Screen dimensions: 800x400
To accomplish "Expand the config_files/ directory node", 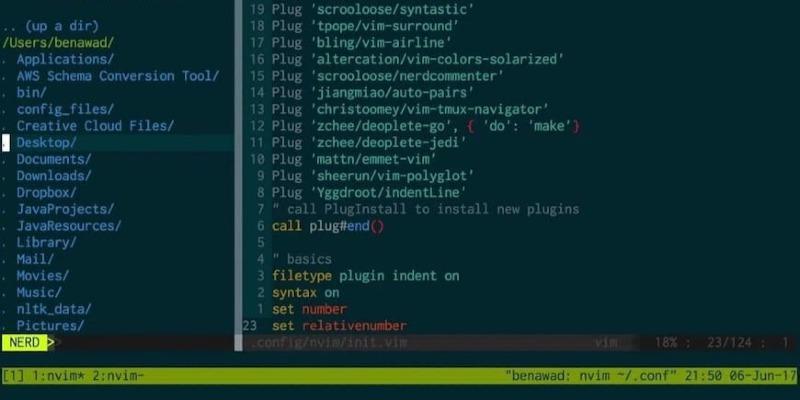I will 65,110.
